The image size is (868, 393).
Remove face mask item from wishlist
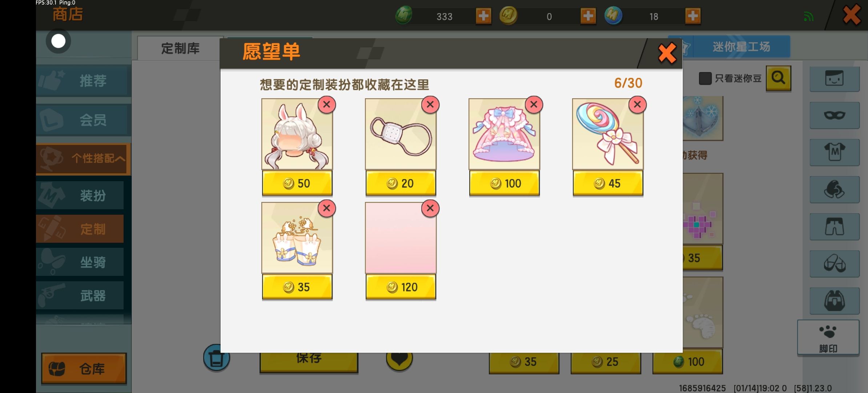tap(430, 105)
